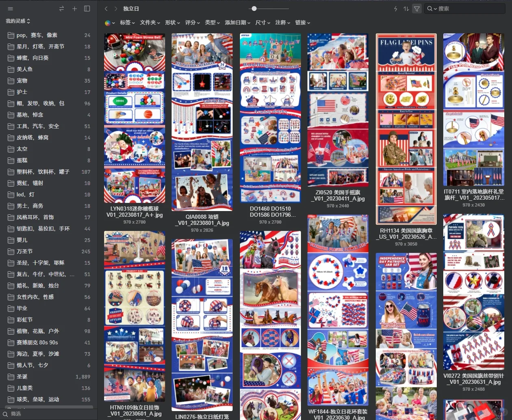Add new folder with plus icon

pyautogui.click(x=74, y=9)
